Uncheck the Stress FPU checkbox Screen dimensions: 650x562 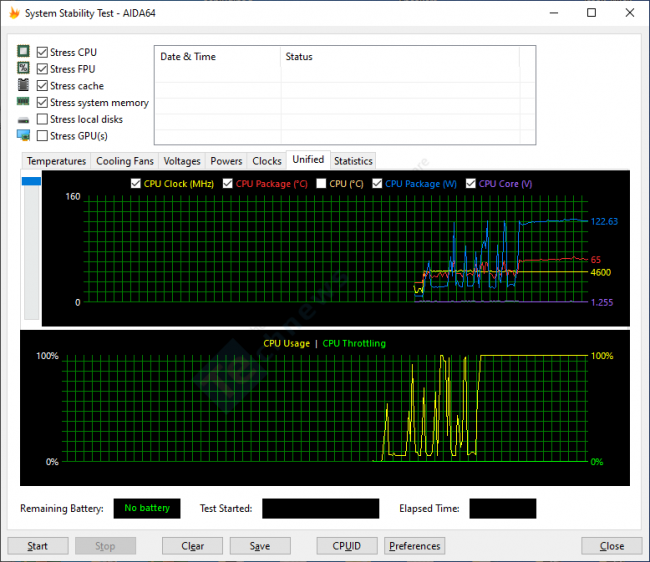tap(42, 69)
